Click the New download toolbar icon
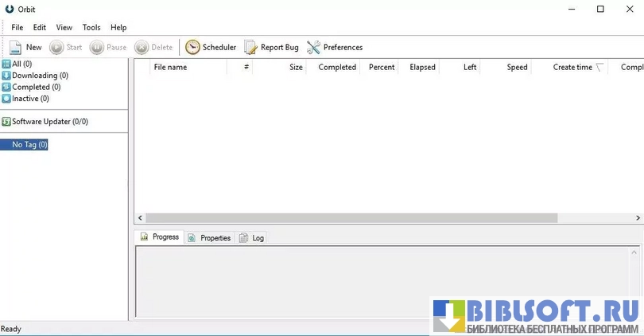Image resolution: width=644 pixels, height=336 pixels. tap(15, 48)
